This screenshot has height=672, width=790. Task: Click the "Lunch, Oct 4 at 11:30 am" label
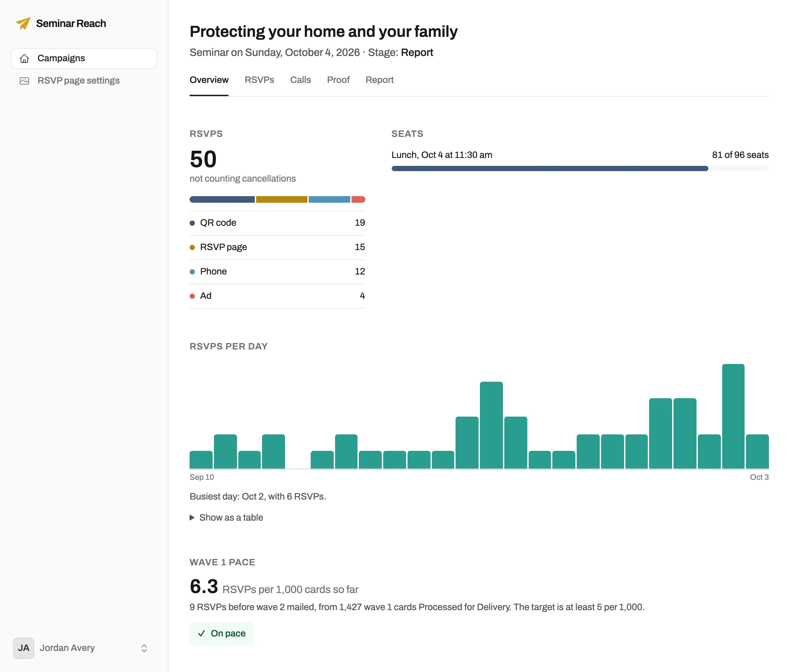pos(442,155)
